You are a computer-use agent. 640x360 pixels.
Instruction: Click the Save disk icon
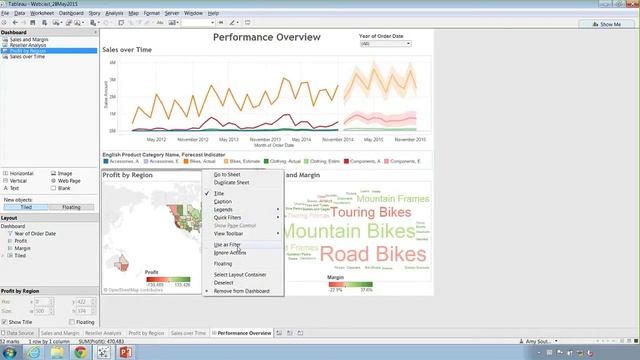point(33,23)
